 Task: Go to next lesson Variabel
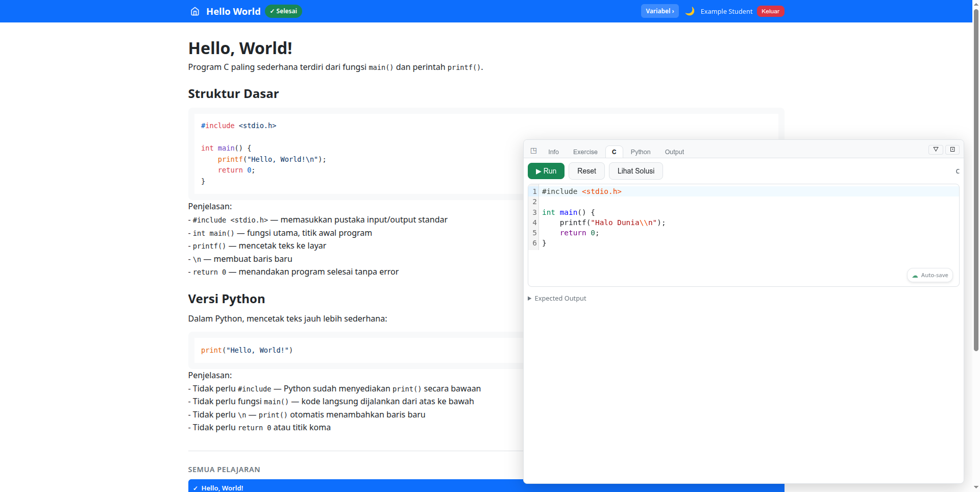point(659,11)
